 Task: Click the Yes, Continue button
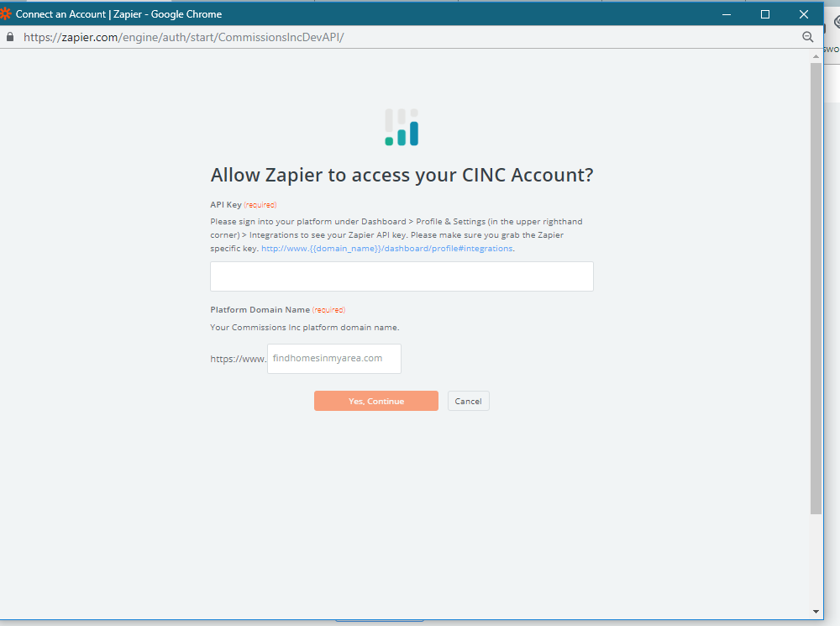376,401
